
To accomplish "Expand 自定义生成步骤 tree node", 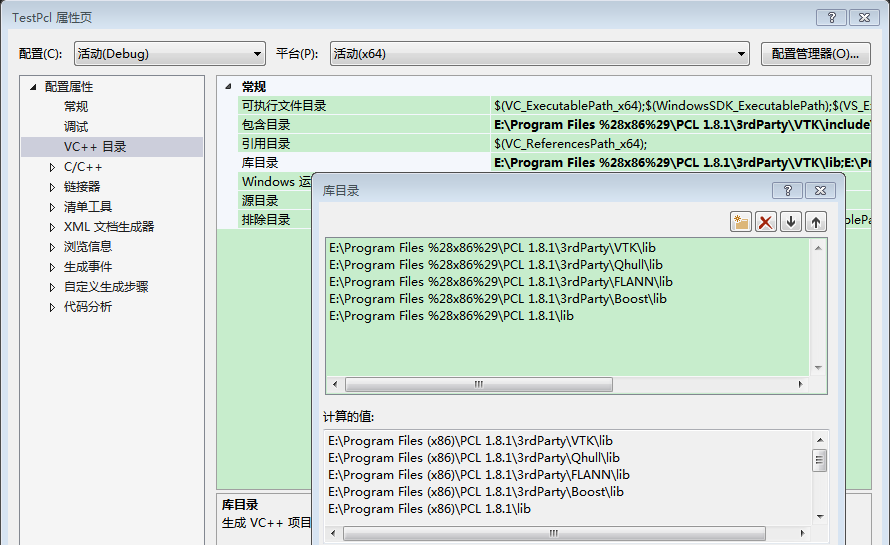I will coord(52,287).
